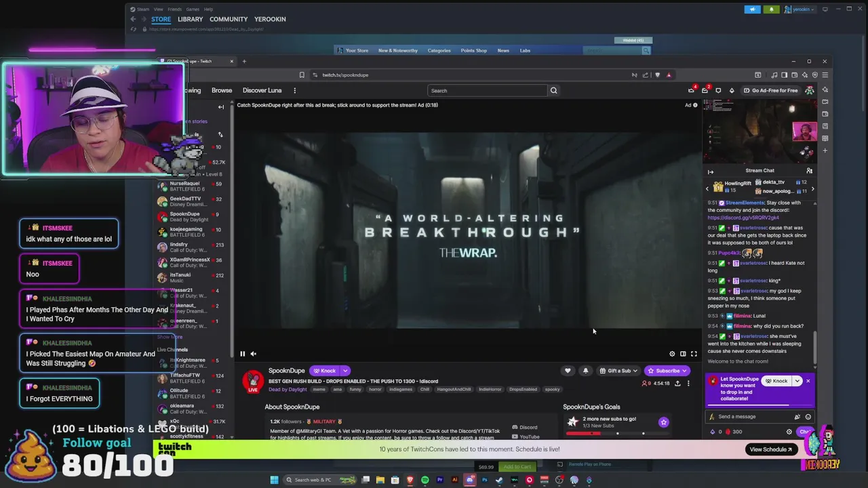Click Go Ad-Free for Free button
Viewport: 868px width, 488px height.
770,90
